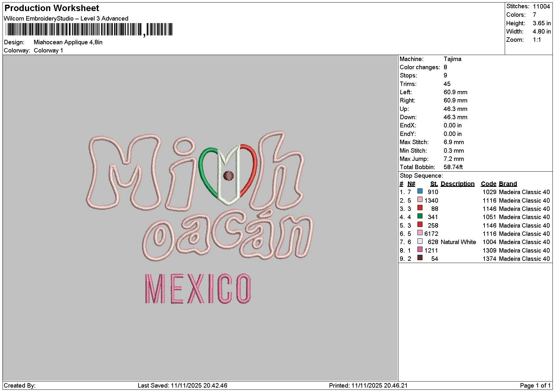Click the design name 'Miahocean Applique 4,8in'
Image resolution: width=555 pixels, height=392 pixels.
coord(68,42)
